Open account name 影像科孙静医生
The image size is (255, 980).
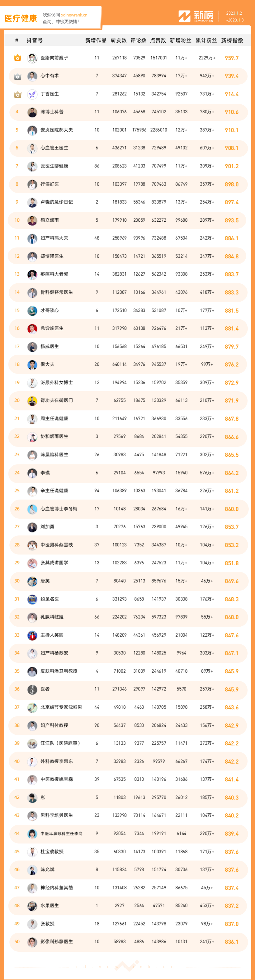point(56,942)
